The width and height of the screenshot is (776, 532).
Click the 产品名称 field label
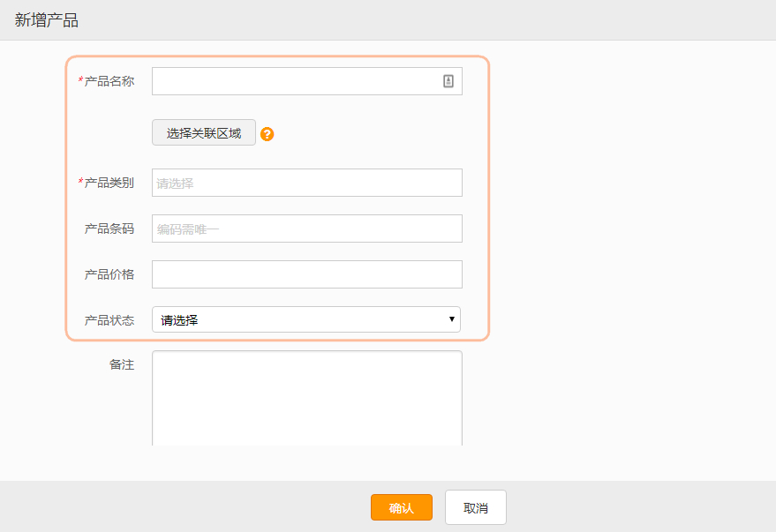click(109, 81)
